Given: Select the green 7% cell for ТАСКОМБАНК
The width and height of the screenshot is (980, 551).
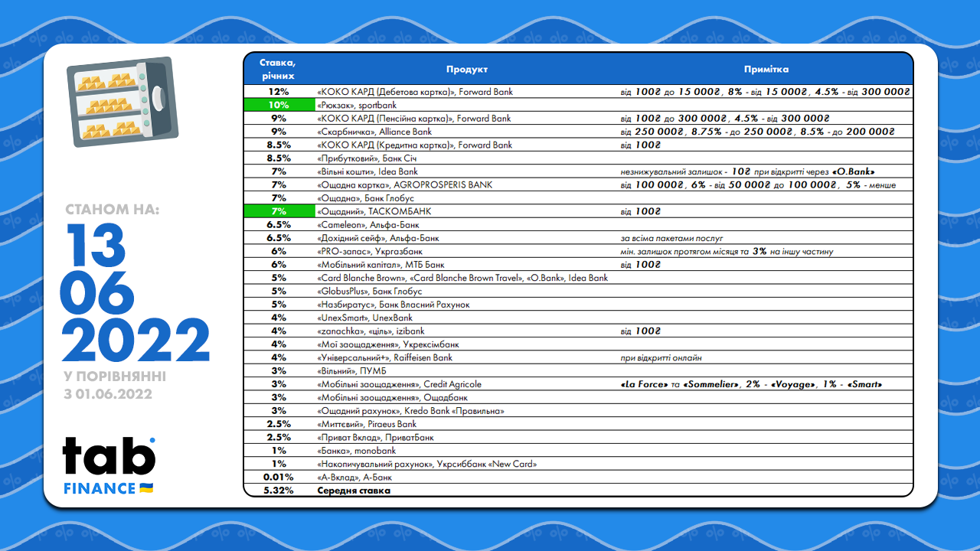Looking at the screenshot, I should click(278, 211).
